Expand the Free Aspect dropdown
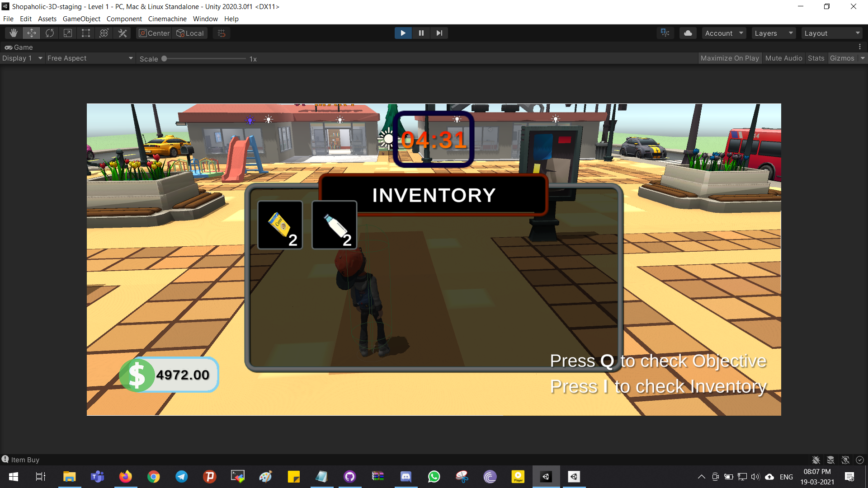Screen dimensions: 868x488 (90, 58)
